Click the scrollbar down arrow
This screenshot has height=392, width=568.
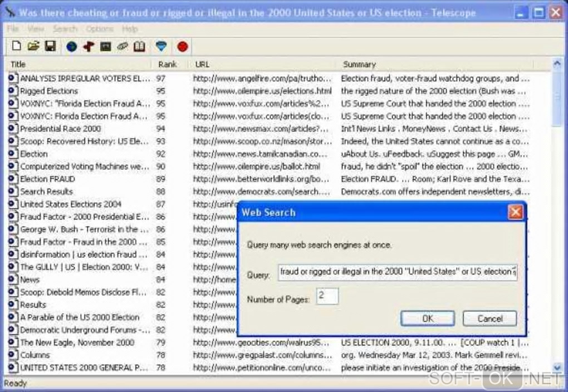[557, 367]
